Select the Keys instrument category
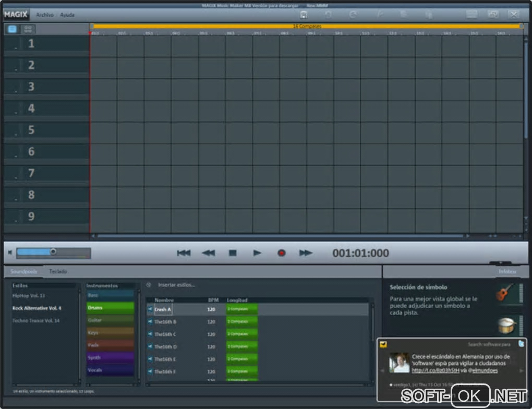This screenshot has width=532, height=409. tap(110, 333)
